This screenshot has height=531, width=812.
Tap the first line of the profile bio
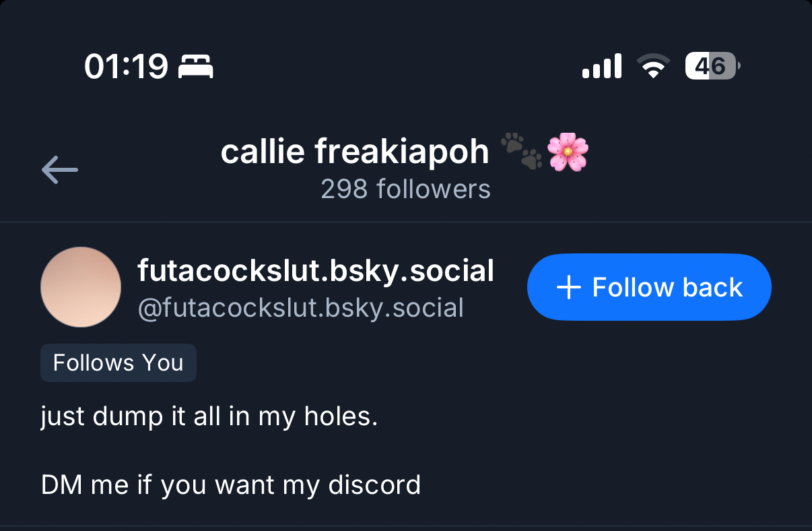coord(209,416)
